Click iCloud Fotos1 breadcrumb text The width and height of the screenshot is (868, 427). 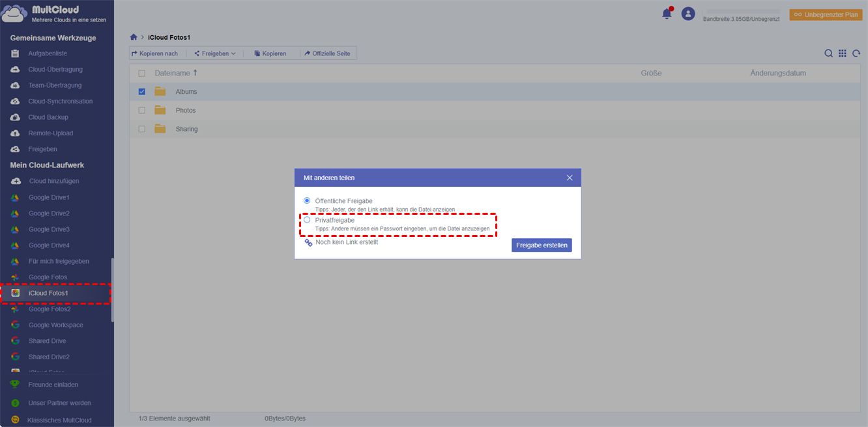pyautogui.click(x=169, y=38)
